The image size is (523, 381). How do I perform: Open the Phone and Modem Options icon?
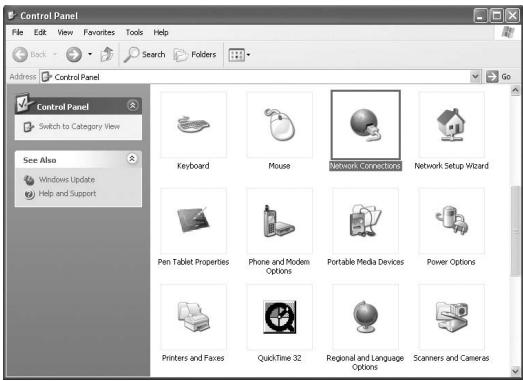280,221
